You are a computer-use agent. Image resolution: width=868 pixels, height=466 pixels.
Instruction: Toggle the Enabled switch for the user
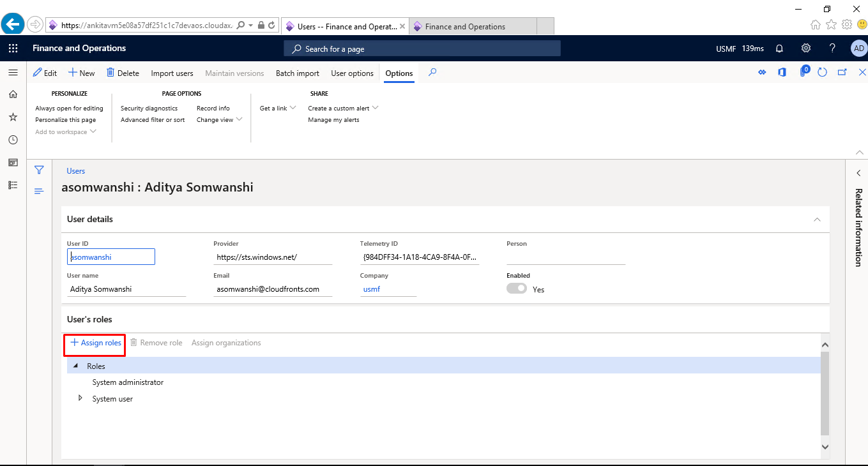(517, 289)
